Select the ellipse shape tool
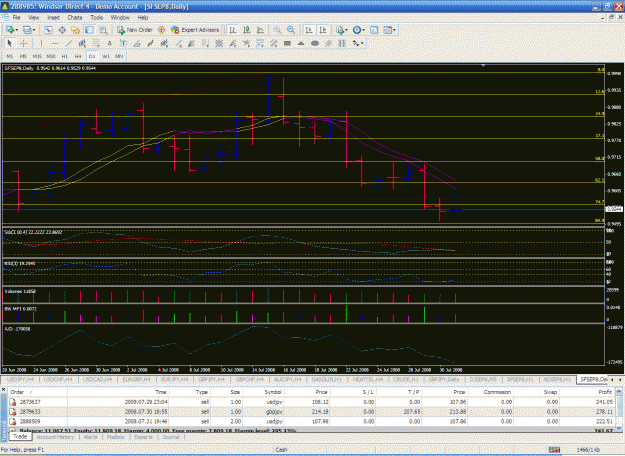625x456 pixels. click(x=314, y=43)
